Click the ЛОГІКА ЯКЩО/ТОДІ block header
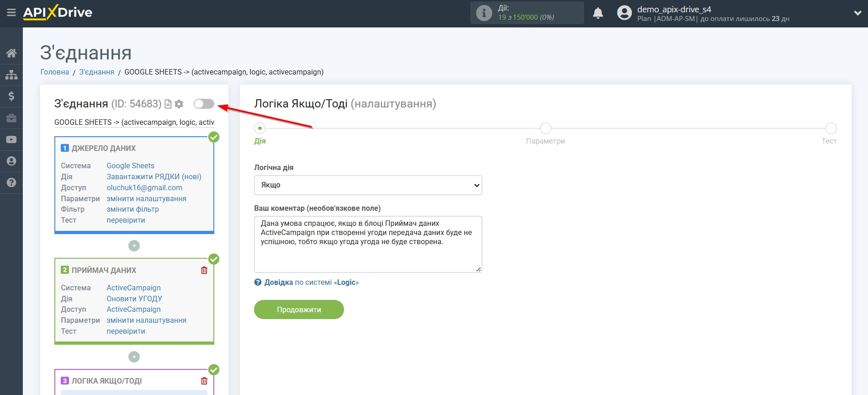The height and width of the screenshot is (395, 868). click(106, 381)
